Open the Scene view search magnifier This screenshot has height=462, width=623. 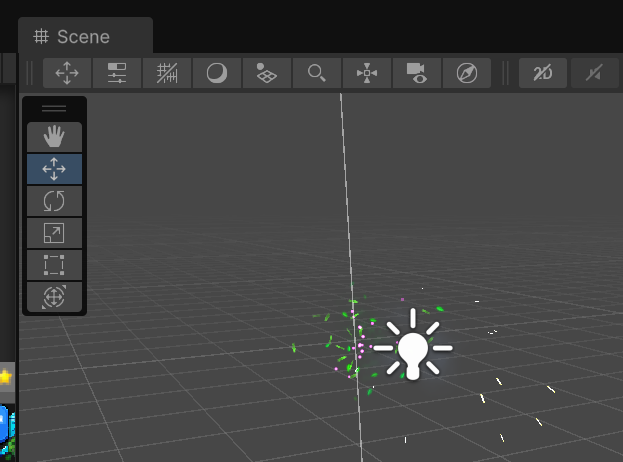(x=317, y=73)
